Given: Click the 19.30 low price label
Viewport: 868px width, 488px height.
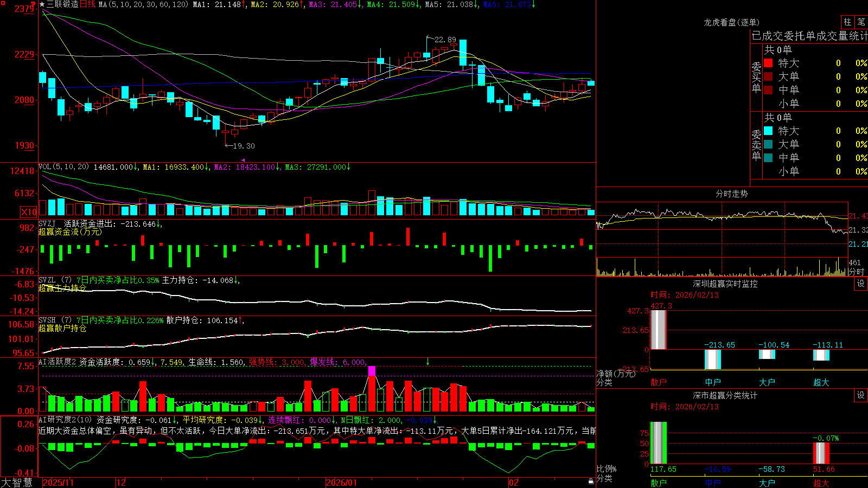Looking at the screenshot, I should coord(244,146).
